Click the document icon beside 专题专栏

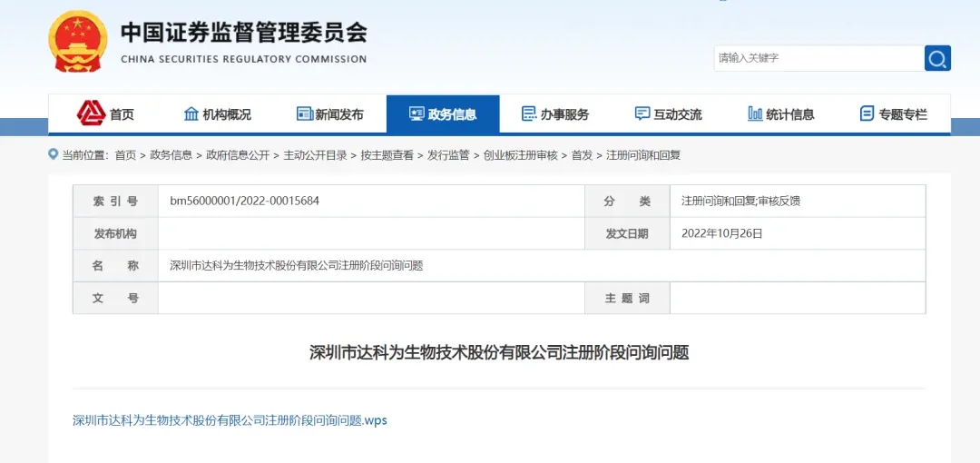867,113
